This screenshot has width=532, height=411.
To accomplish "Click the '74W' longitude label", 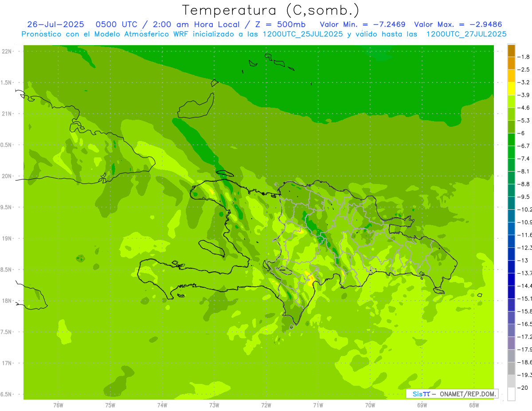I will [x=162, y=405].
